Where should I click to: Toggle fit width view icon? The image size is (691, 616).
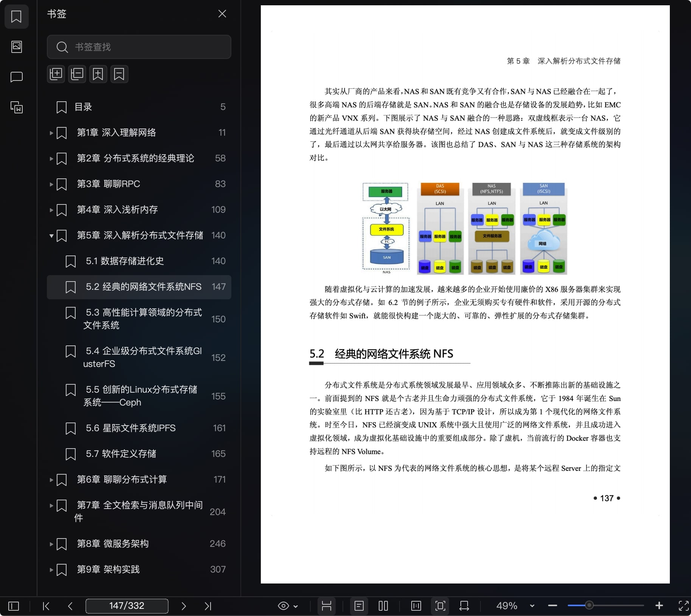(464, 606)
